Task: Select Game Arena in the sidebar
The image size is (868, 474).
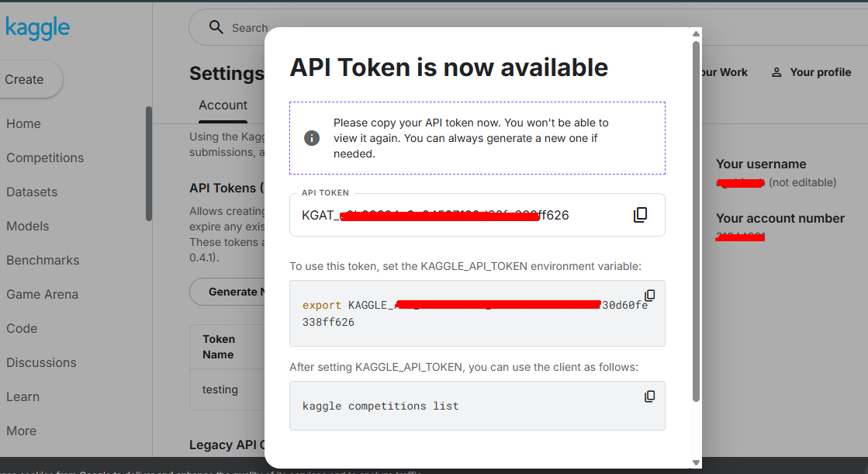Action: coord(42,294)
